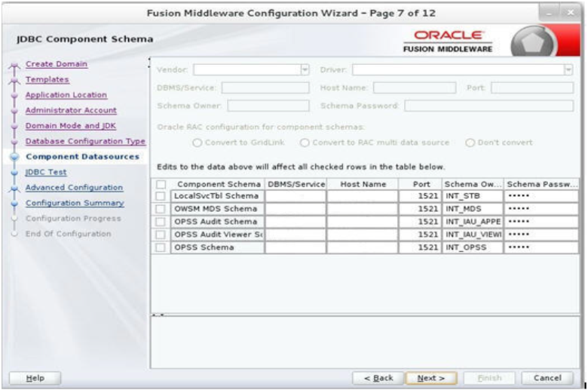Click the INT_OPSS schema owner cell
The image size is (588, 390).
pyautogui.click(x=473, y=247)
